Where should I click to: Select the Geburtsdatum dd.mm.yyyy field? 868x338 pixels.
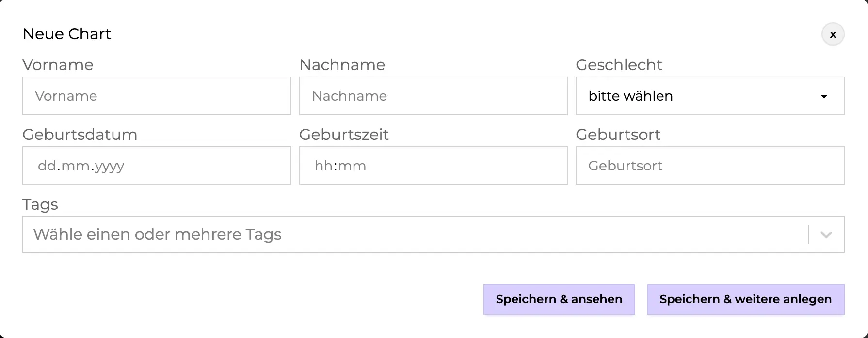157,166
